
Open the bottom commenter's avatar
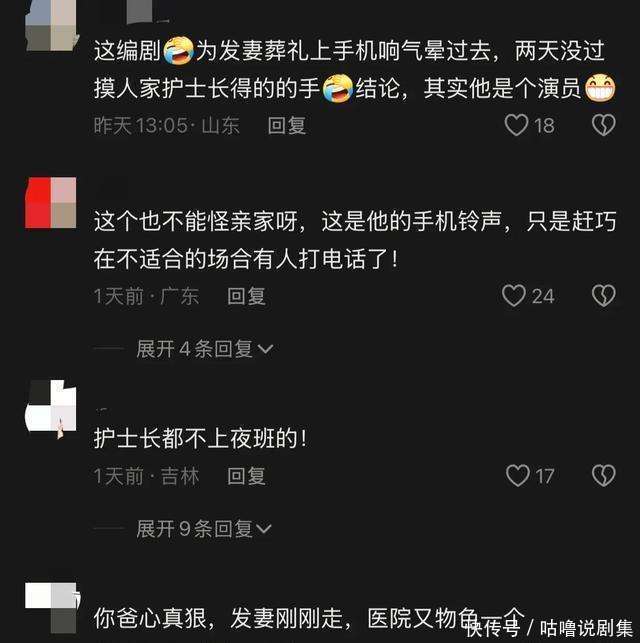click(x=51, y=608)
